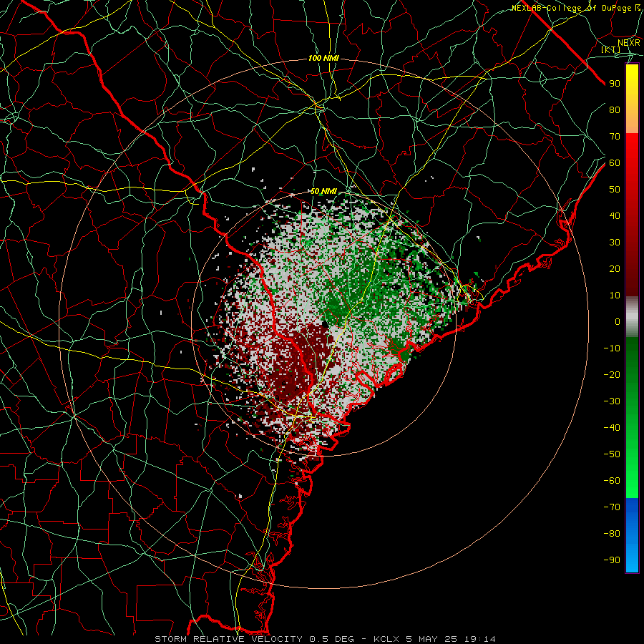Click the positive 50 scale value
This screenshot has width=644, height=644.
[x=615, y=190]
